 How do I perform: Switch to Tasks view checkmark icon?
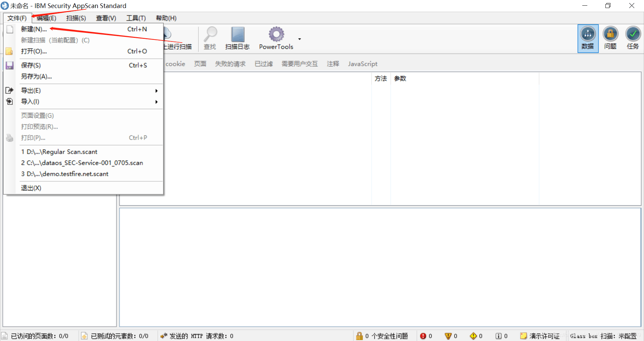633,34
